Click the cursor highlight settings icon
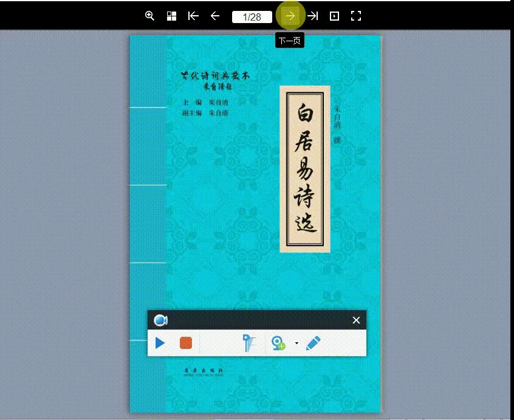Image resolution: width=514 pixels, height=420 pixels. click(248, 343)
